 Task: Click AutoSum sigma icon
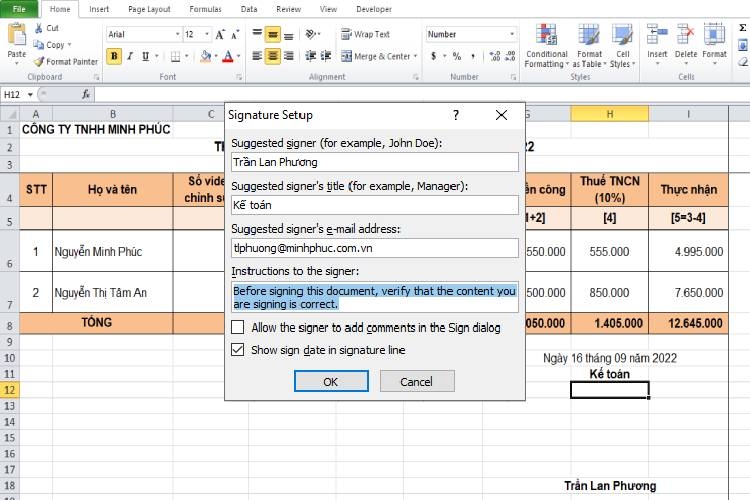point(742,28)
